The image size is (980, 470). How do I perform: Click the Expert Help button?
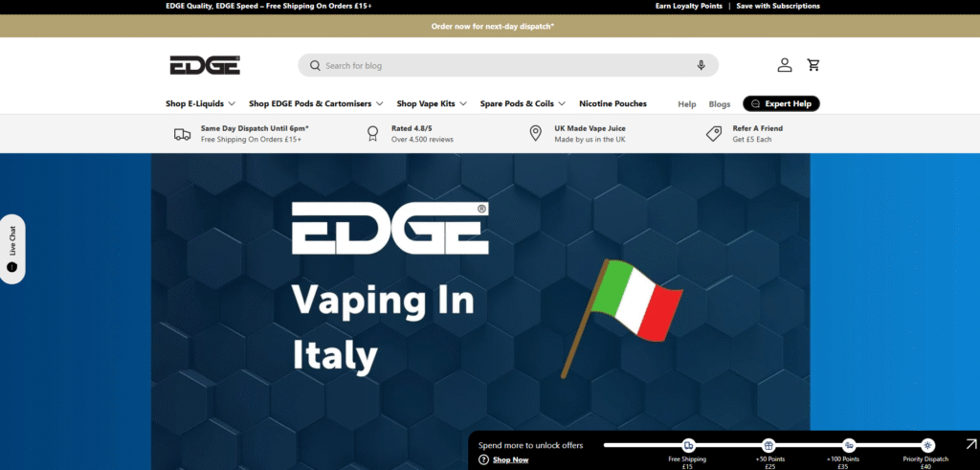point(781,103)
